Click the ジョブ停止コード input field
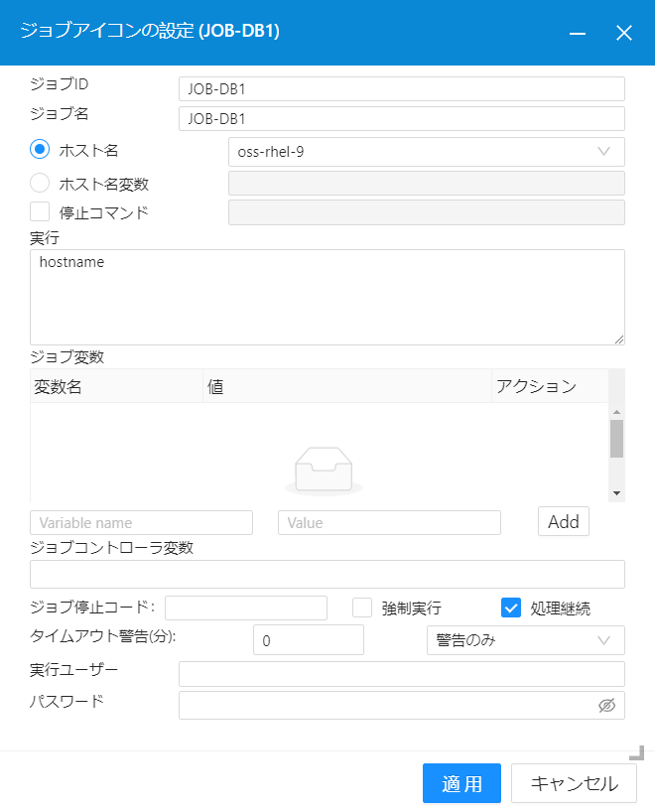 (x=248, y=608)
